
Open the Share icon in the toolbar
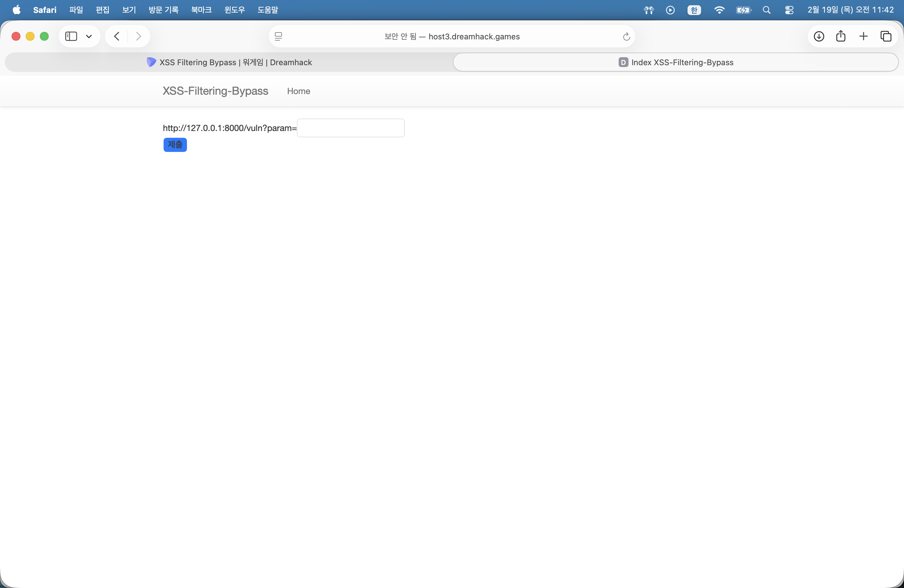pos(841,37)
